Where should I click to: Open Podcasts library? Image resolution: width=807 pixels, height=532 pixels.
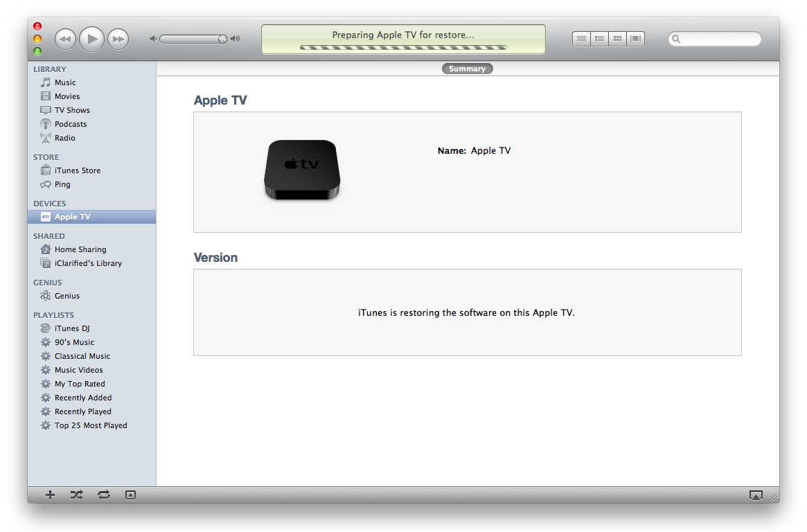(x=91, y=124)
